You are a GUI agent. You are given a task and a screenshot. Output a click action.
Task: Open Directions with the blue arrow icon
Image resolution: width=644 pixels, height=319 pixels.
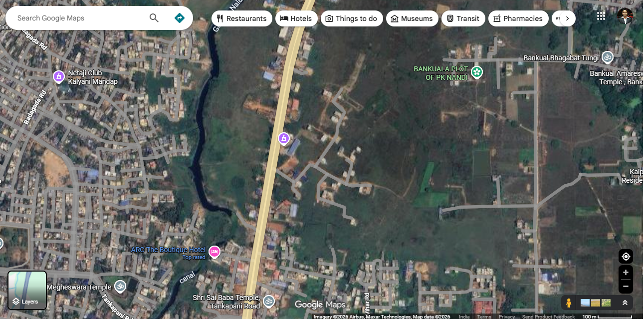point(180,18)
